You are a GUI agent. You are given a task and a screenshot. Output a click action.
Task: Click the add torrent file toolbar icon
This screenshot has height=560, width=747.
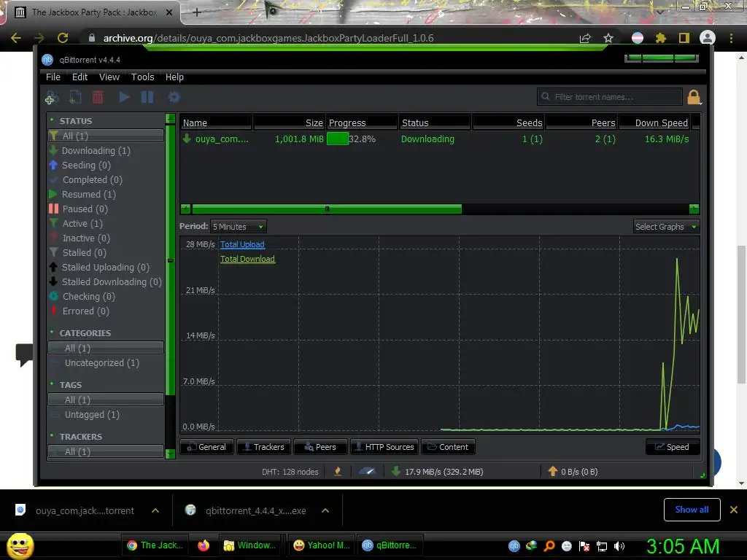tap(75, 97)
